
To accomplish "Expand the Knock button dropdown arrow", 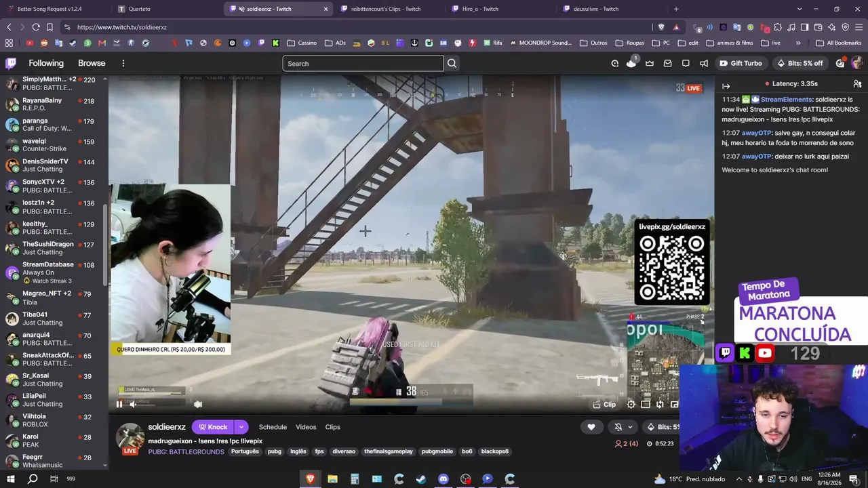I will coord(241,427).
